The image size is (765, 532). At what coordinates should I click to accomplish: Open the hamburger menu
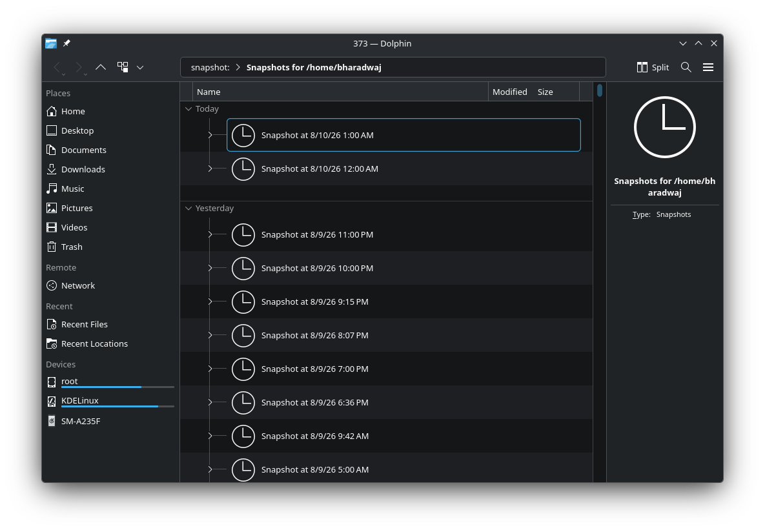point(708,67)
